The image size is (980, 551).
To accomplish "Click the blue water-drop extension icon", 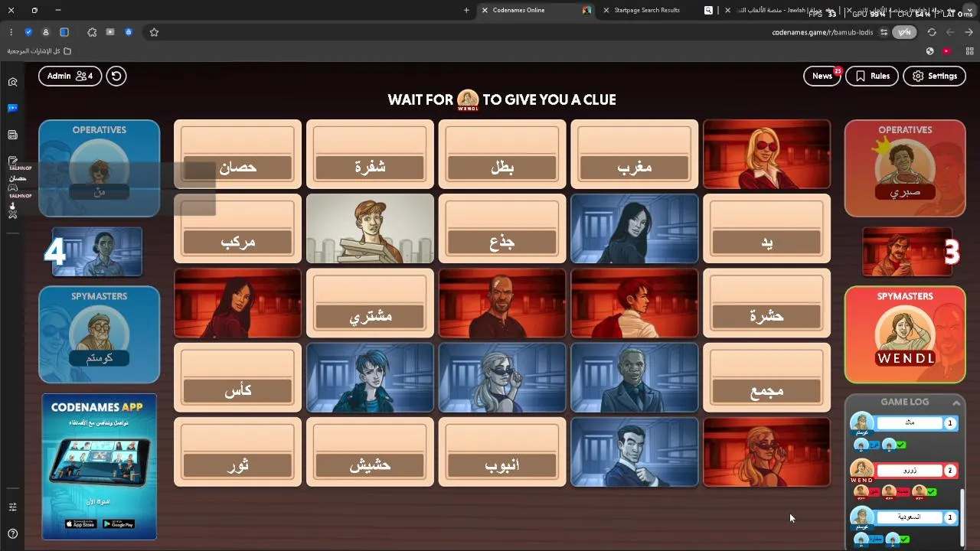I will click(129, 32).
